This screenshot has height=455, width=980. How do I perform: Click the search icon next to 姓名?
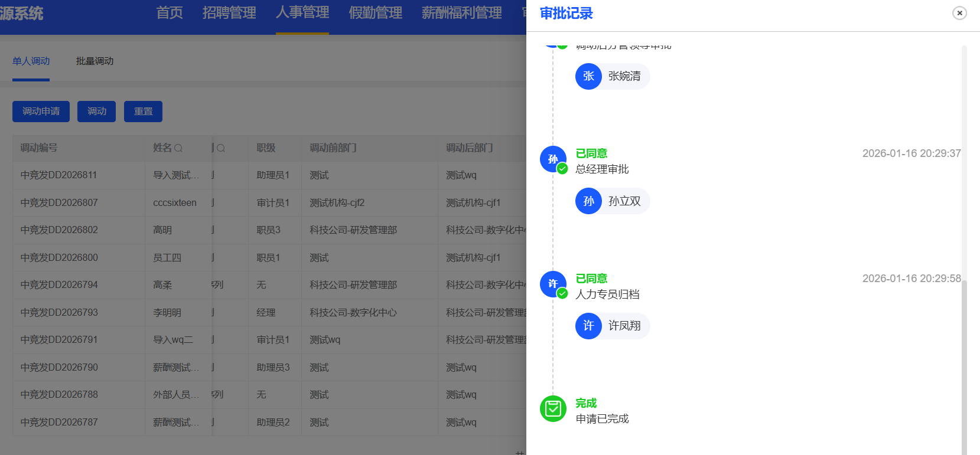click(x=178, y=148)
